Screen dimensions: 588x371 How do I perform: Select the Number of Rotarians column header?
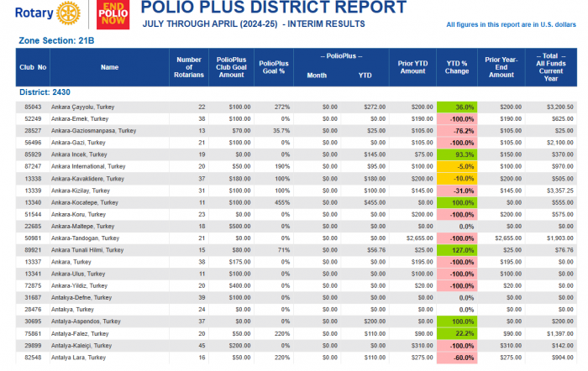[189, 67]
